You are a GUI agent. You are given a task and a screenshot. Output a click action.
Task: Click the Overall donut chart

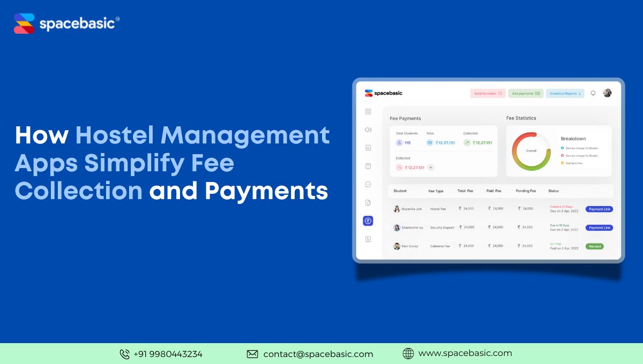pyautogui.click(x=531, y=151)
